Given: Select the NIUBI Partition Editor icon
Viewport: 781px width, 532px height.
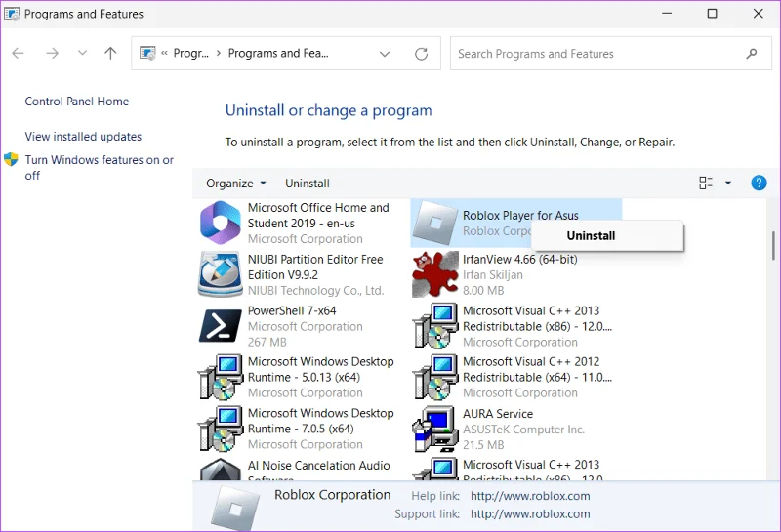Looking at the screenshot, I should (221, 274).
